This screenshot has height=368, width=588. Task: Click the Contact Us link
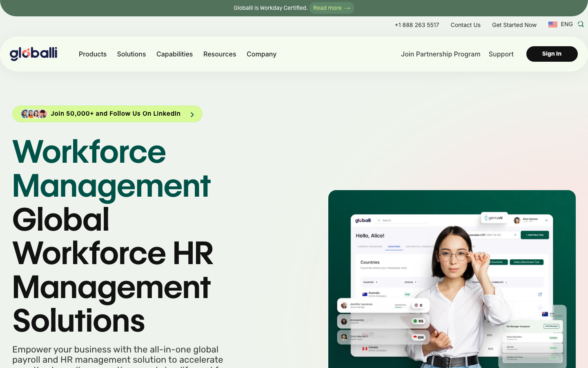tap(465, 25)
